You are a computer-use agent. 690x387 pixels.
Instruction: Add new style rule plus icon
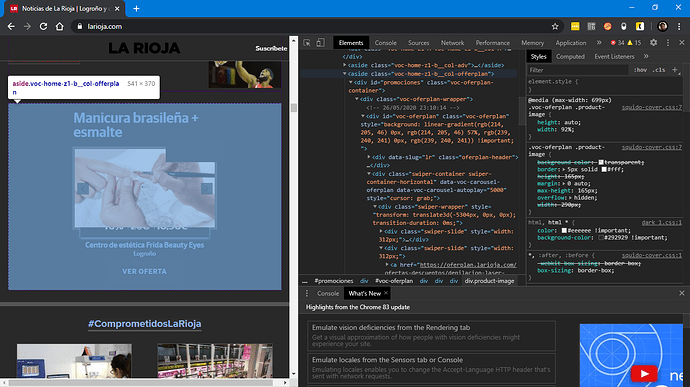tap(675, 70)
